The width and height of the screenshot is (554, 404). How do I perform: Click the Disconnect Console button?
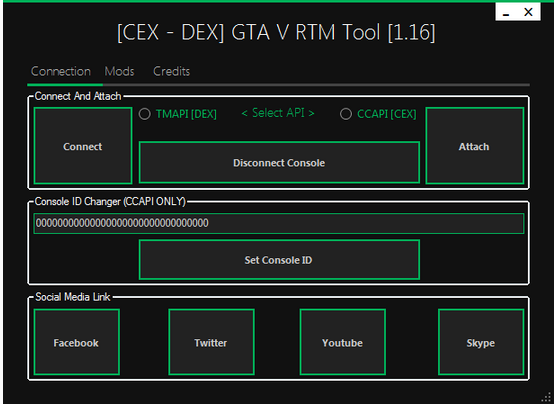pyautogui.click(x=279, y=163)
